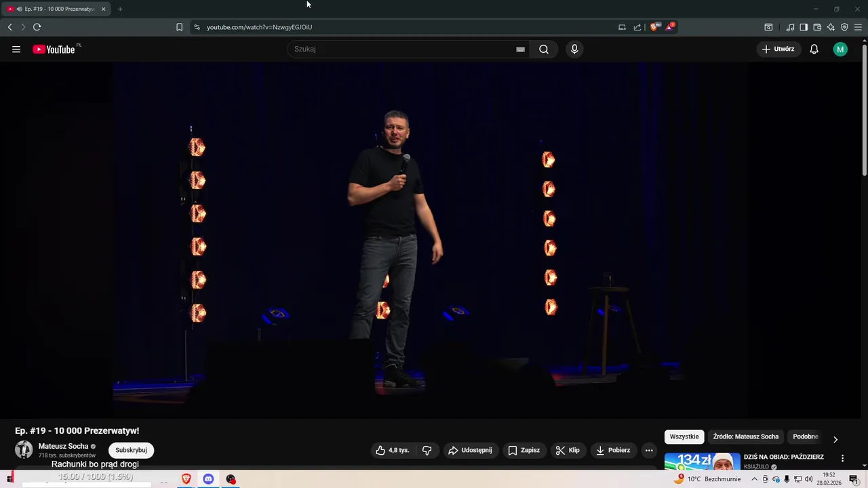
Task: Show more chips with right arrow
Action: (x=835, y=439)
